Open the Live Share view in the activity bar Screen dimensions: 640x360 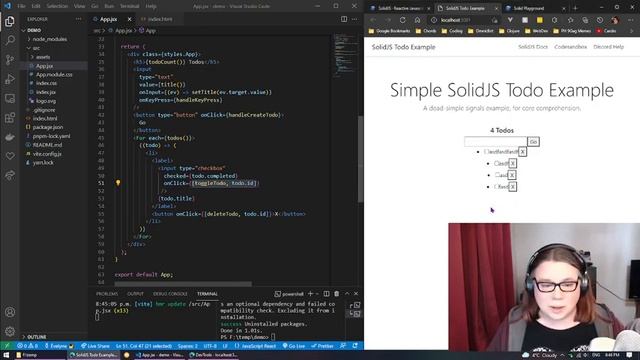point(10,176)
